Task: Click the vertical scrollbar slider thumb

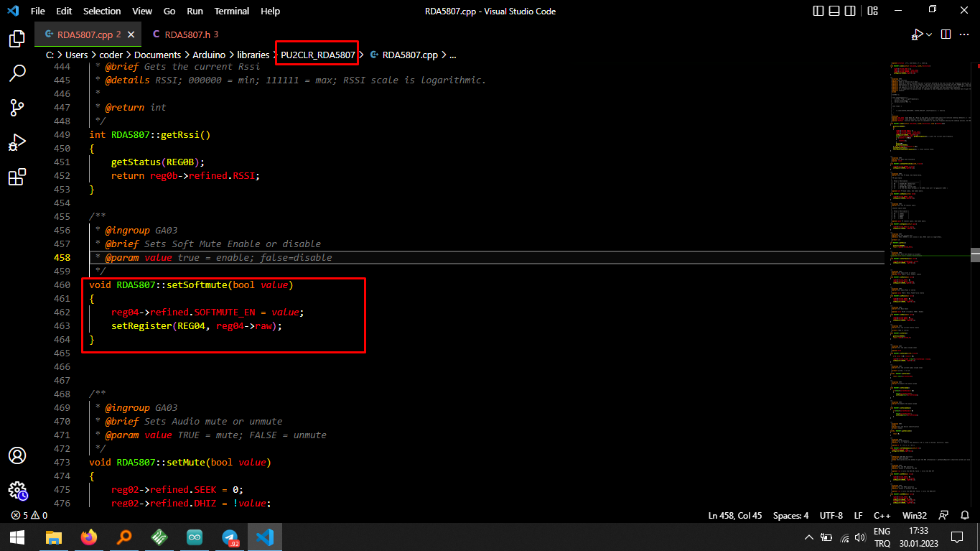Action: 975,255
